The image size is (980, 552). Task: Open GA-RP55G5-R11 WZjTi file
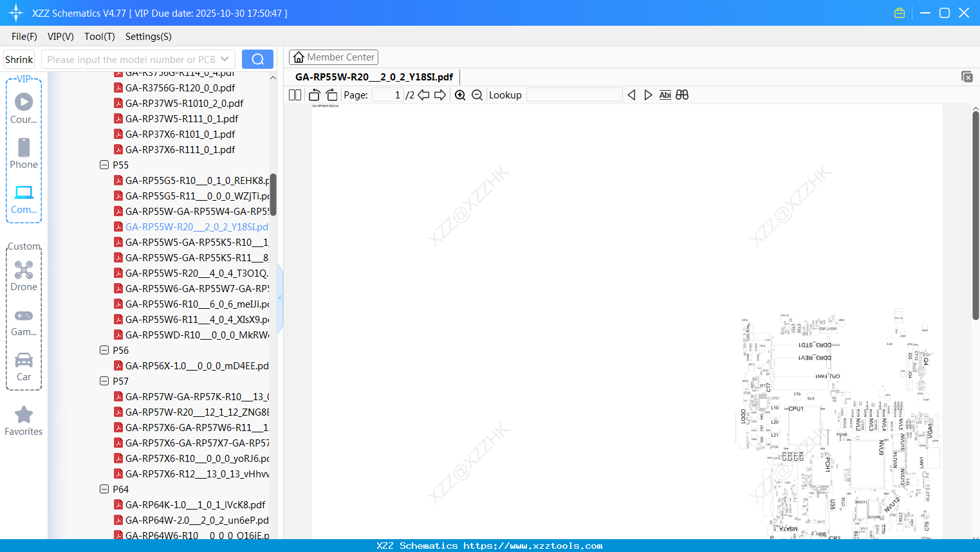tap(192, 196)
